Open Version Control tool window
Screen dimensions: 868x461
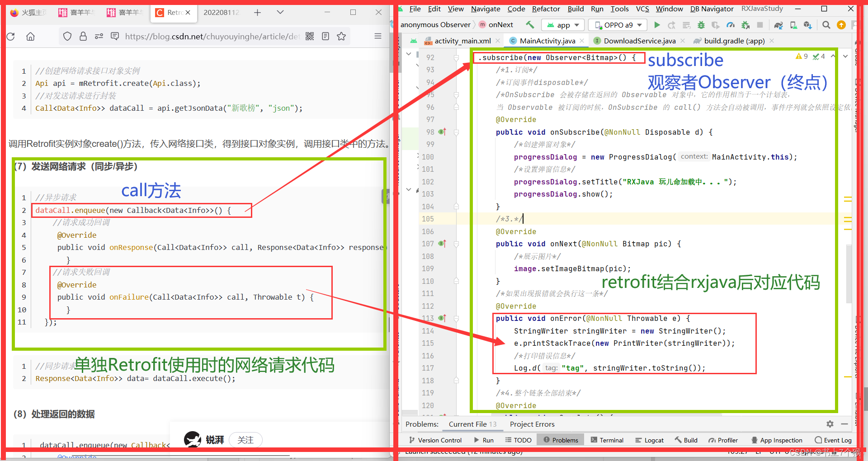435,440
